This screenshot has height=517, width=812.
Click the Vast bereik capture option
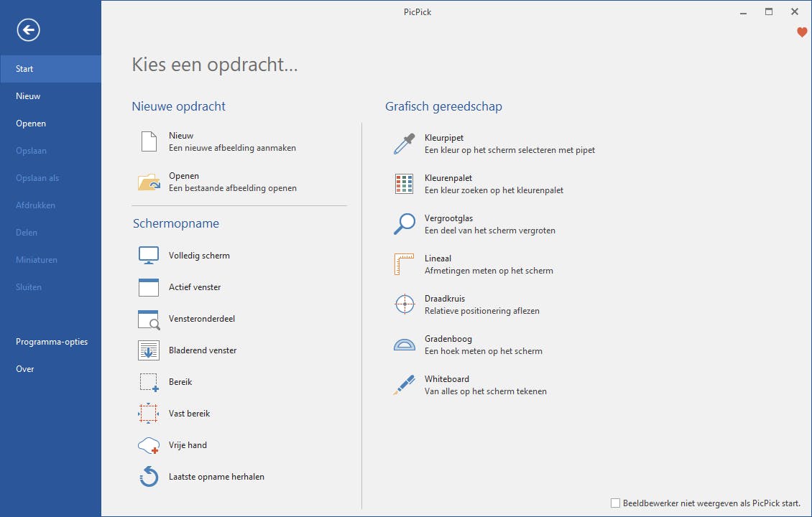(189, 414)
